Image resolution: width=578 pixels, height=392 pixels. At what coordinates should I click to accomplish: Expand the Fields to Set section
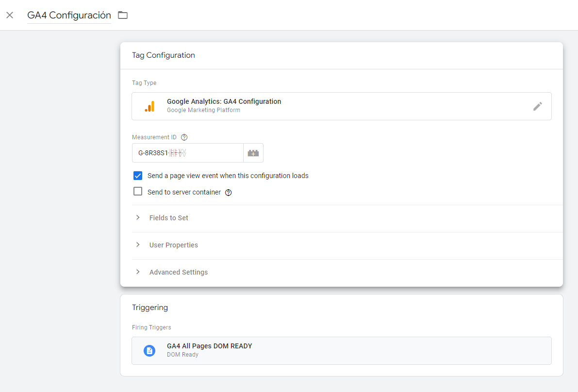(x=138, y=218)
